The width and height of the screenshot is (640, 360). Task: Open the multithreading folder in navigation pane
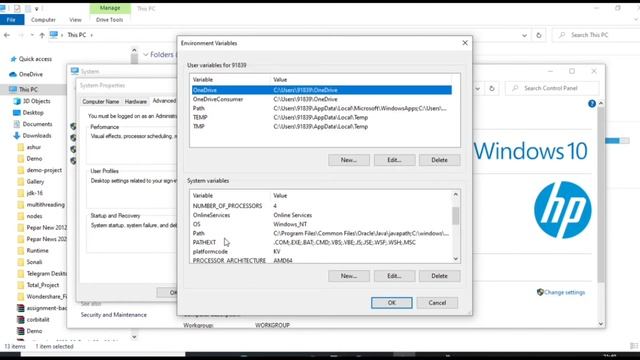pyautogui.click(x=45, y=204)
